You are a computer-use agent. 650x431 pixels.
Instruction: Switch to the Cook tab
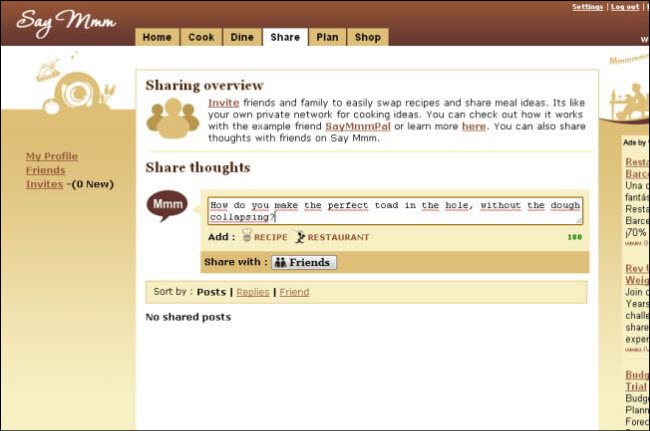(201, 37)
